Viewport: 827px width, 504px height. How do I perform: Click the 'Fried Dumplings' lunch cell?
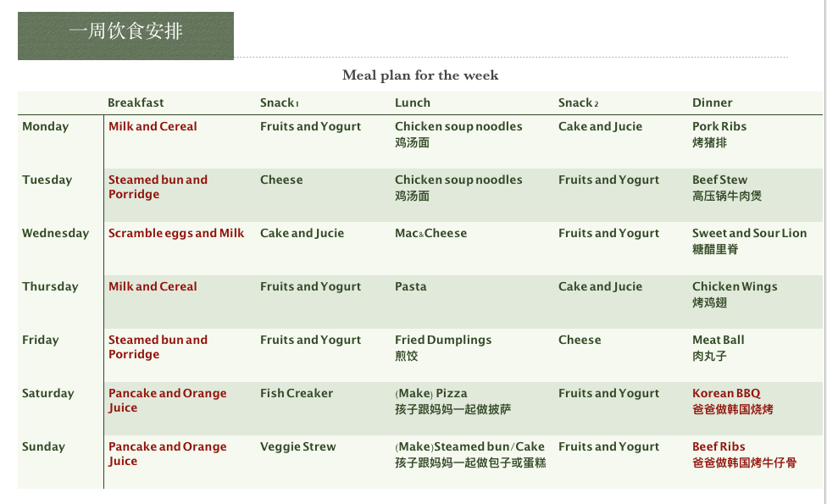443,347
